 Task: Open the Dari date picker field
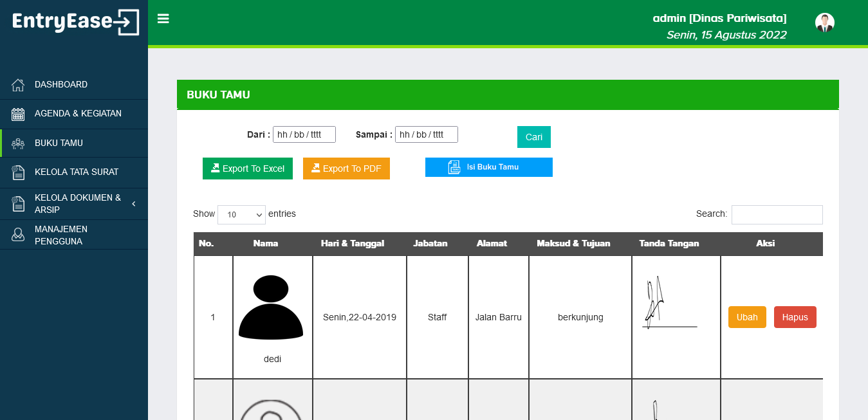pos(304,134)
